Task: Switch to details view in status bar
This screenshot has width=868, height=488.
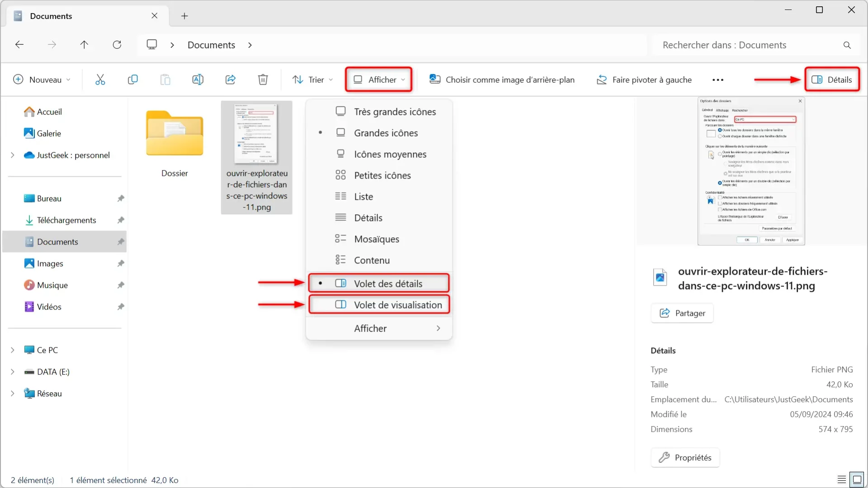Action: click(x=841, y=479)
